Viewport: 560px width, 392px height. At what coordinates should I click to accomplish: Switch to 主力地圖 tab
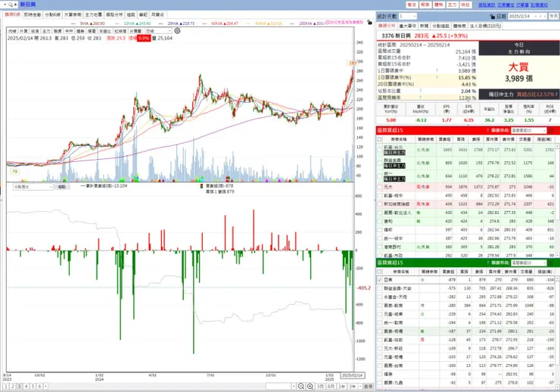tap(94, 14)
